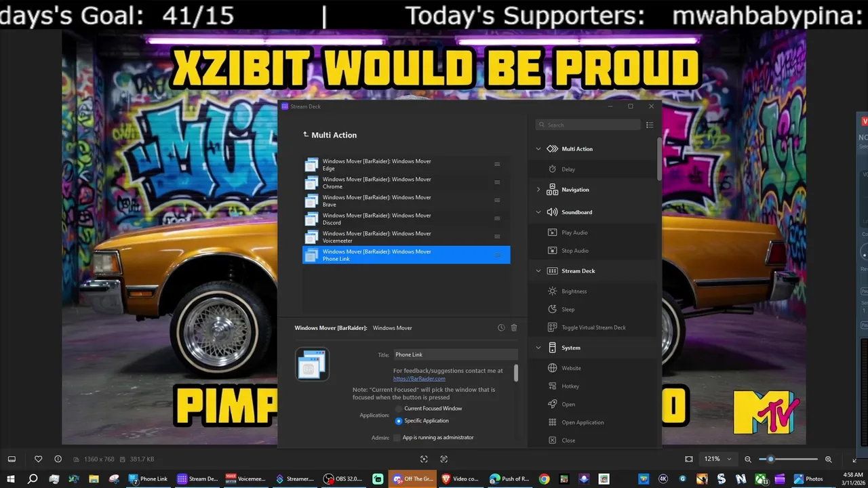Click the Photos file info icon
This screenshot has height=488, width=868.
coord(58,459)
